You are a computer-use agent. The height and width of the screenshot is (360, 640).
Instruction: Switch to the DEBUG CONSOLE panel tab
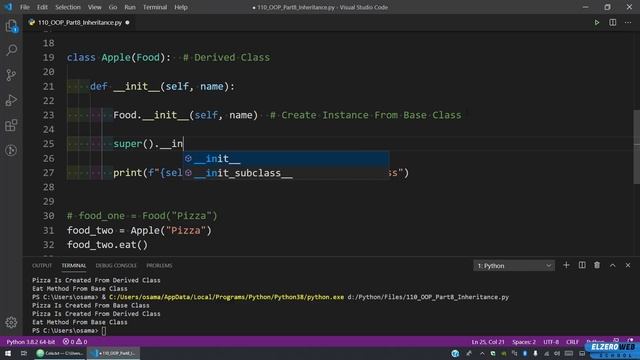[116, 265]
